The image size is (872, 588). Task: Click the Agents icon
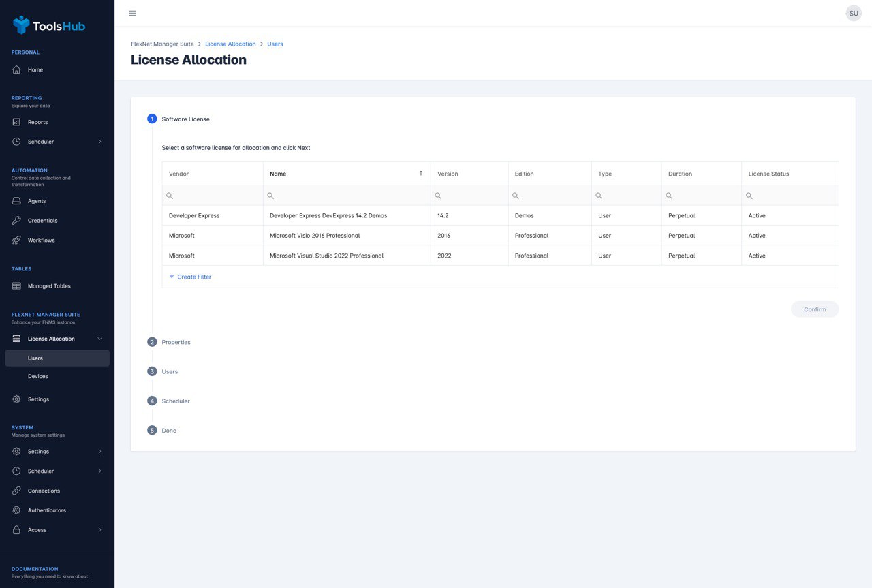click(16, 201)
